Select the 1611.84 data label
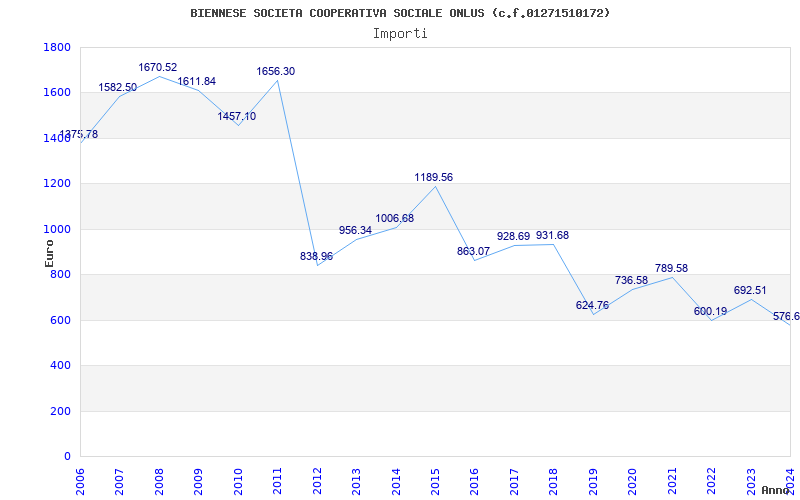The image size is (800, 500). coord(196,81)
